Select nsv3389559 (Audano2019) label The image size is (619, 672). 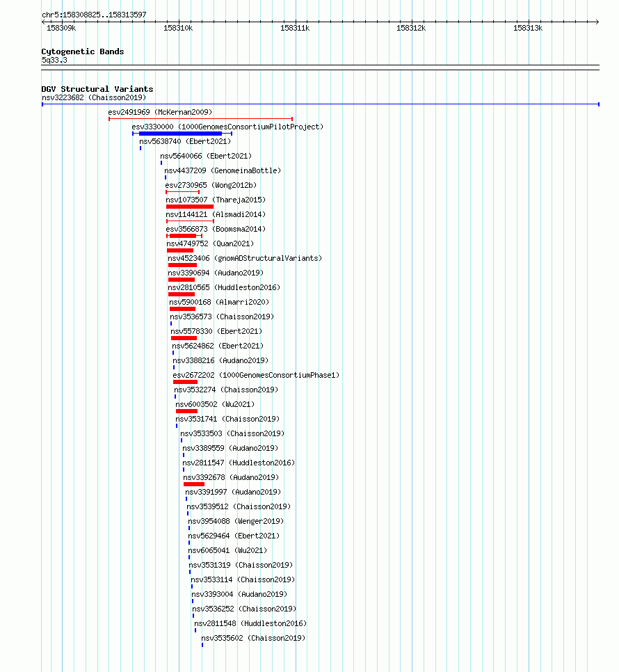tap(230, 447)
